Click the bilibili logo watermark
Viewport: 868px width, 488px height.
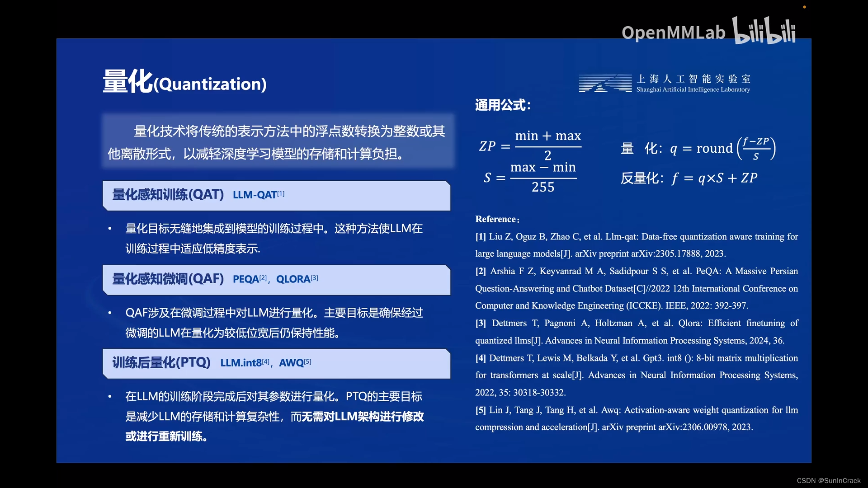pyautogui.click(x=764, y=31)
